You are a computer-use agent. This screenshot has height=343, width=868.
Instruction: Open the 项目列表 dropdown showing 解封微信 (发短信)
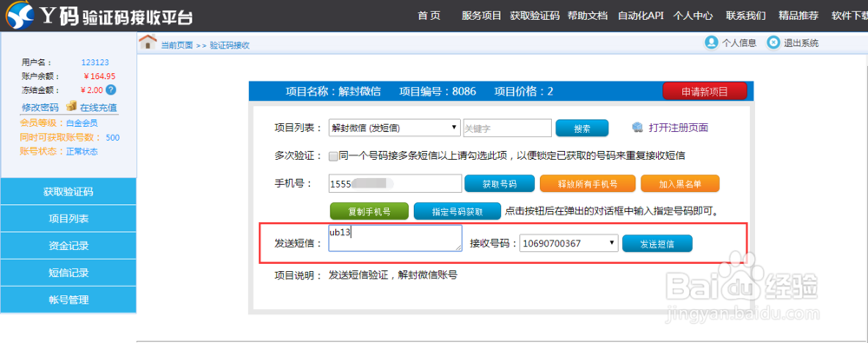coord(394,128)
